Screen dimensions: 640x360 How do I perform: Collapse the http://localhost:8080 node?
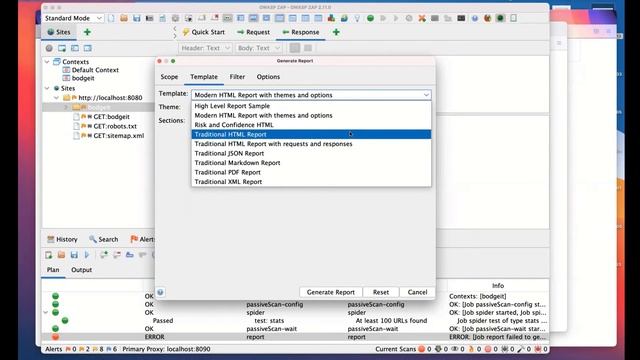[x=56, y=98]
